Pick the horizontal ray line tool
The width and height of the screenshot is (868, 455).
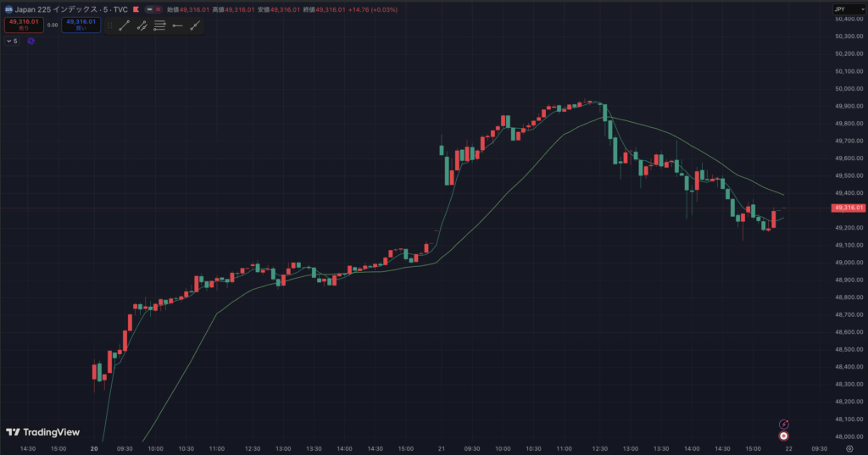(177, 25)
